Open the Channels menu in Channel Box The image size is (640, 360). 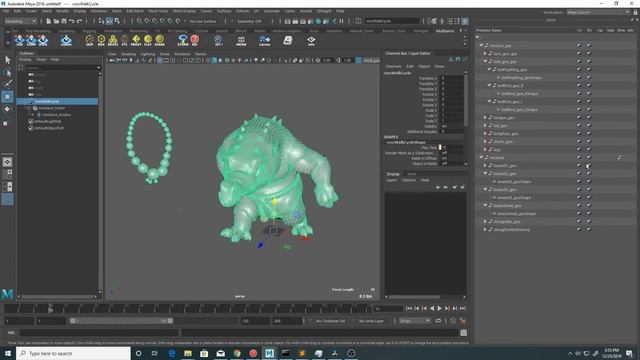pos(393,66)
